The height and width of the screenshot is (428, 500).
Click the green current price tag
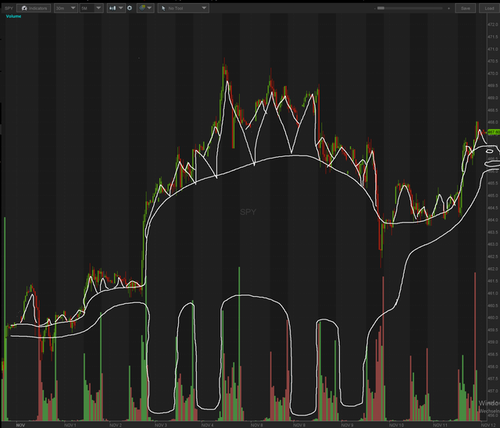pos(493,132)
